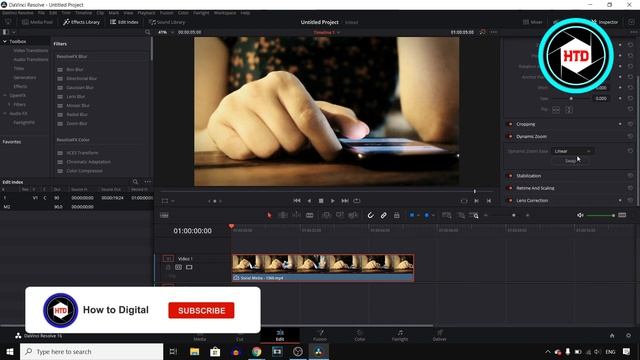Image resolution: width=640 pixels, height=360 pixels.
Task: Click the Flip horizontal icon
Action: 556,110
